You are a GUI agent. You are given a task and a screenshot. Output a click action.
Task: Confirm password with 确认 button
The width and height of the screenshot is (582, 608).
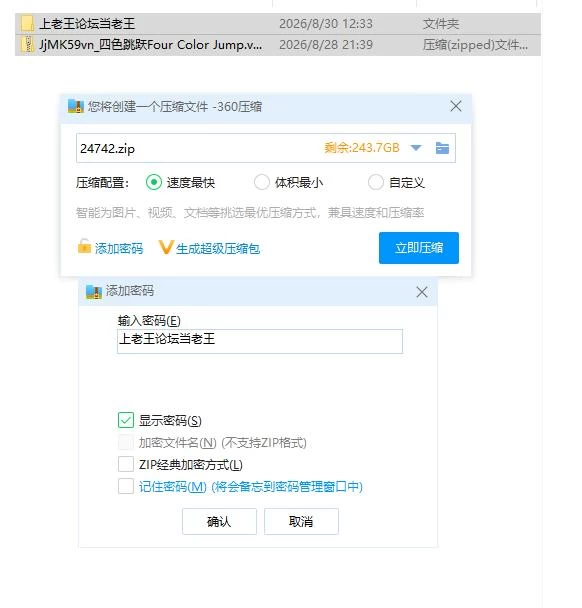[x=219, y=522]
